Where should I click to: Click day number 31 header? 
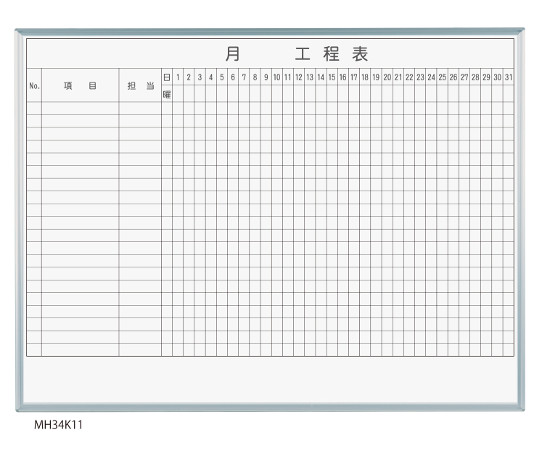508,77
